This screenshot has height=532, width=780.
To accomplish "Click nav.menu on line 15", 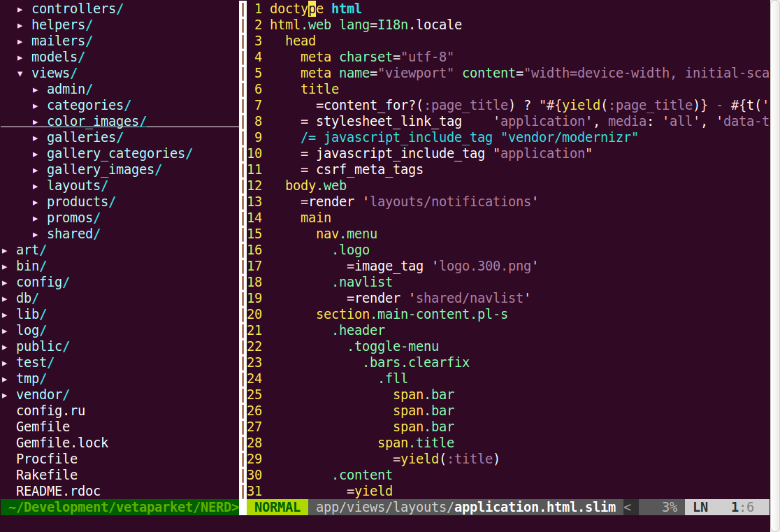I will [347, 233].
